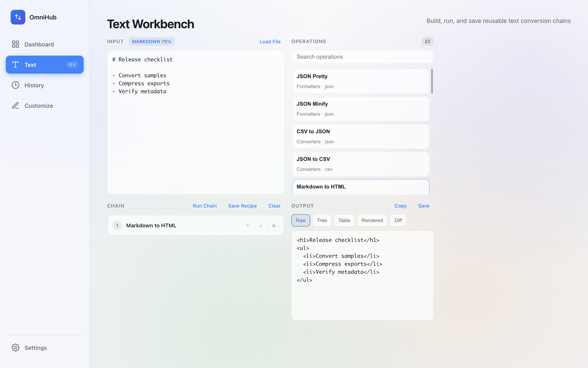Click Load File link
This screenshot has height=368, width=588.
(x=270, y=42)
